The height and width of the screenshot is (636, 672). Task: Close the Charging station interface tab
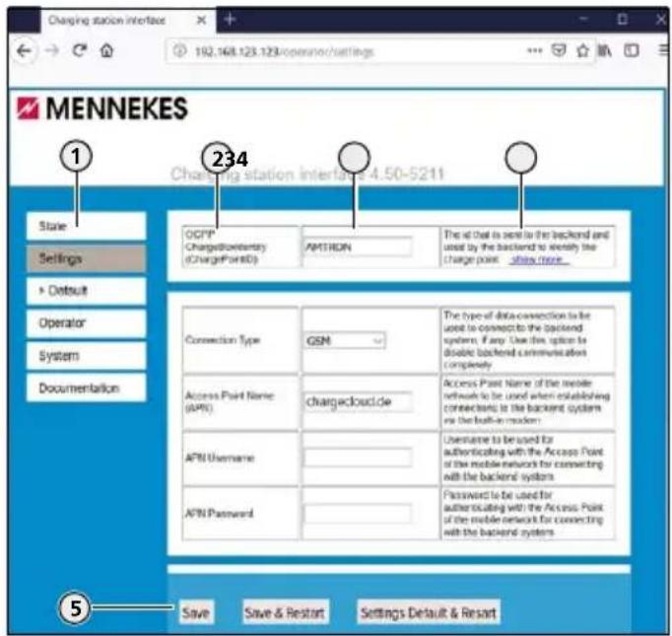point(201,20)
